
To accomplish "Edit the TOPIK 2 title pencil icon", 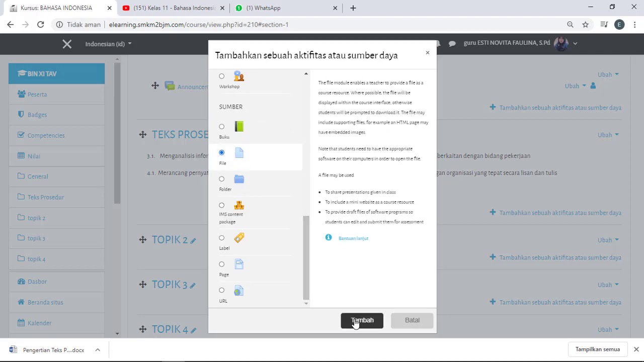I will coord(193,241).
